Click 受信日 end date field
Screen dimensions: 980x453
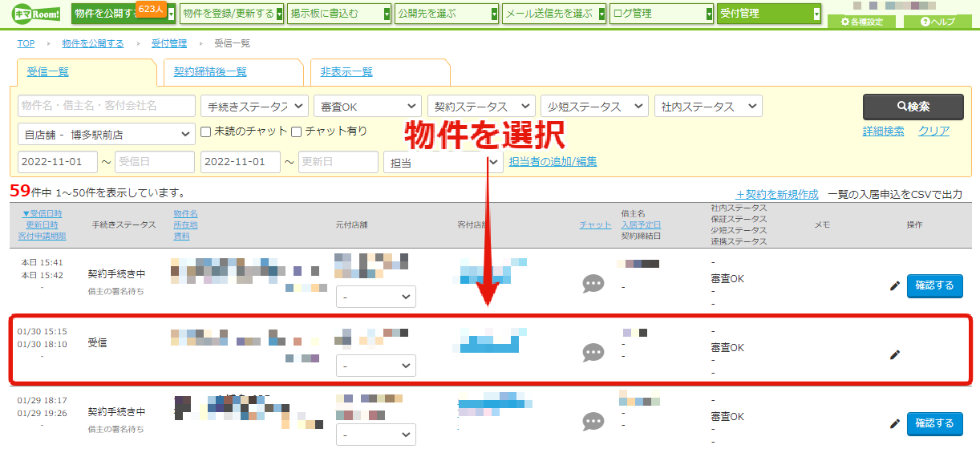pyautogui.click(x=155, y=162)
